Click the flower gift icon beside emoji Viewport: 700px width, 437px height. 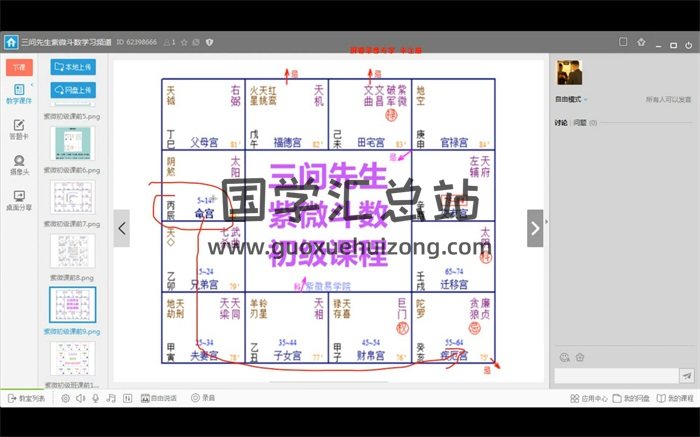point(580,357)
